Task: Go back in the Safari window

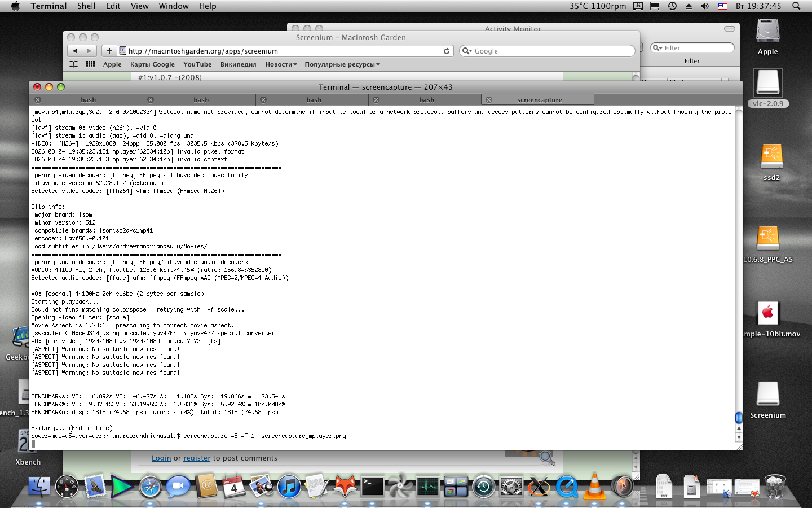Action: (x=75, y=51)
